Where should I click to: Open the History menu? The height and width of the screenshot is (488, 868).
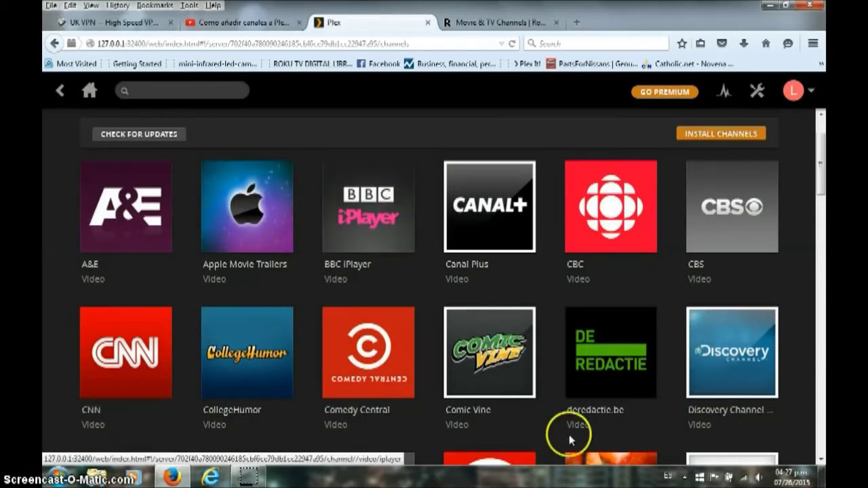(117, 5)
